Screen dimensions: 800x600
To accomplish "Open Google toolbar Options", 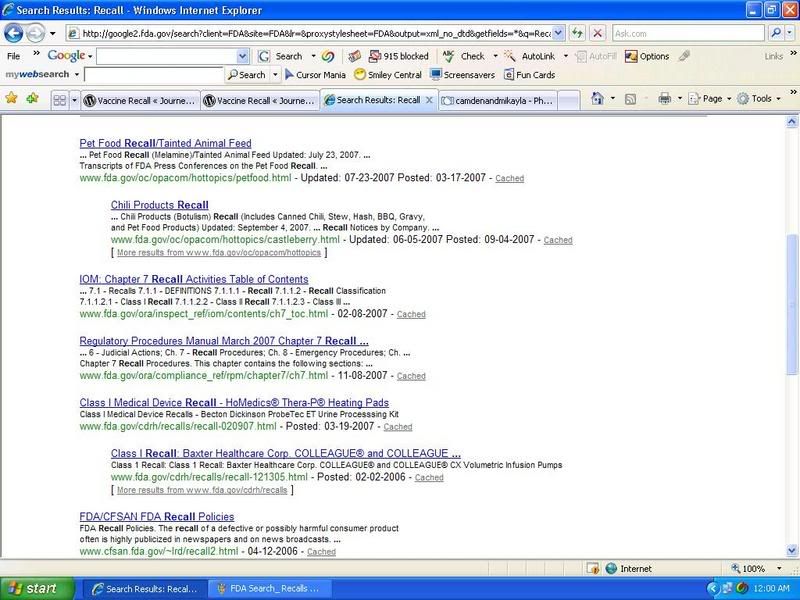I will [647, 56].
